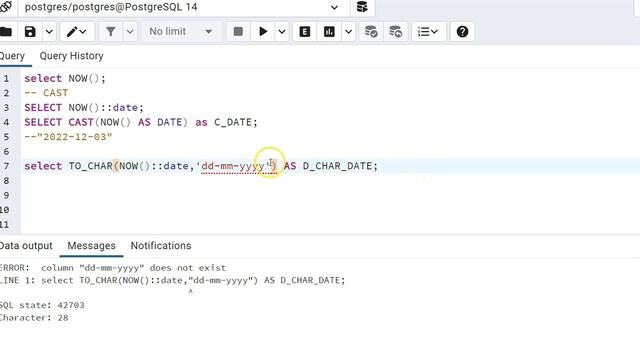
Task: Select the Messages tab
Action: (x=91, y=246)
